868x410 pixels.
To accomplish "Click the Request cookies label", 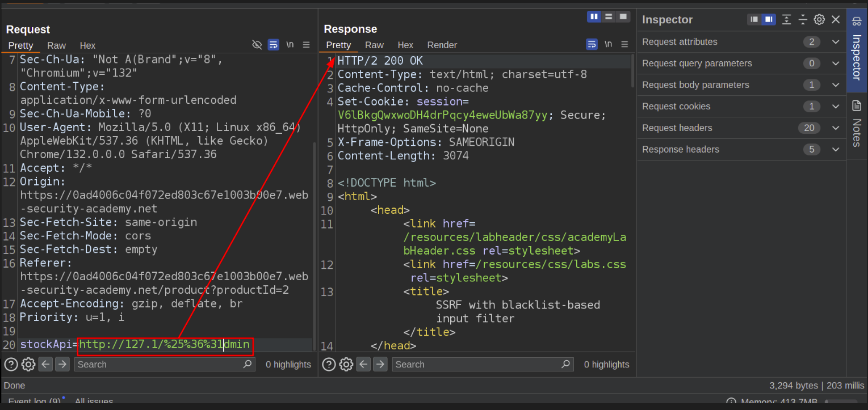I will (x=676, y=107).
